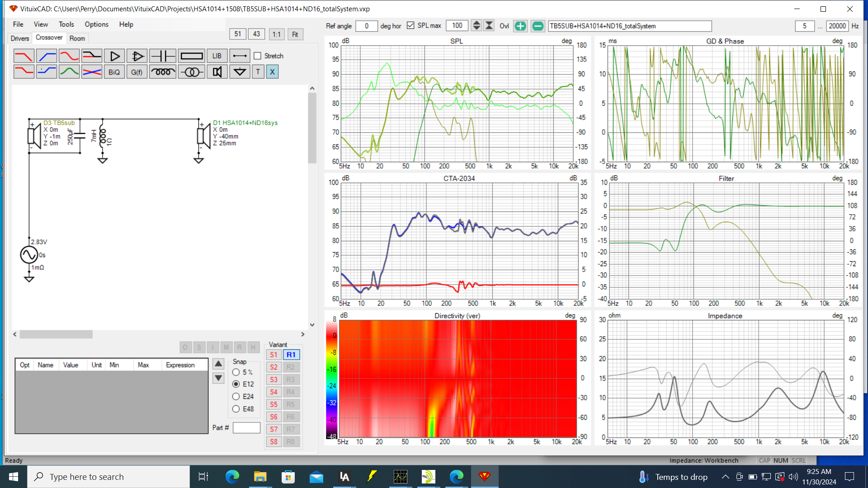Open the View menu
This screenshot has width=868, height=488.
[41, 24]
